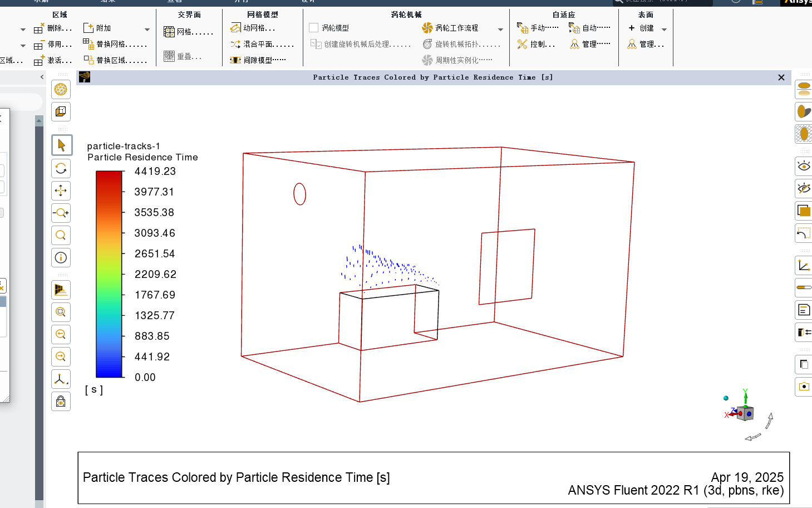This screenshot has height=508, width=812.
Task: Click the copy graphics window icon
Action: click(x=804, y=364)
